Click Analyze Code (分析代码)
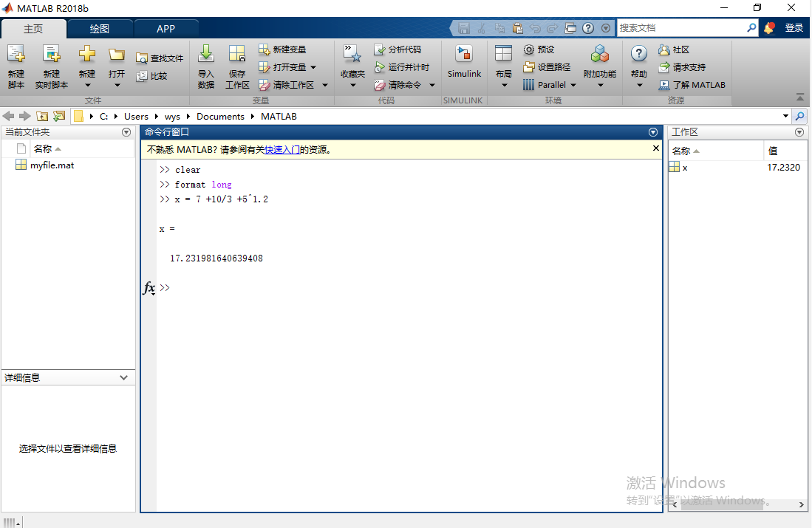The height and width of the screenshot is (528, 812). click(398, 49)
